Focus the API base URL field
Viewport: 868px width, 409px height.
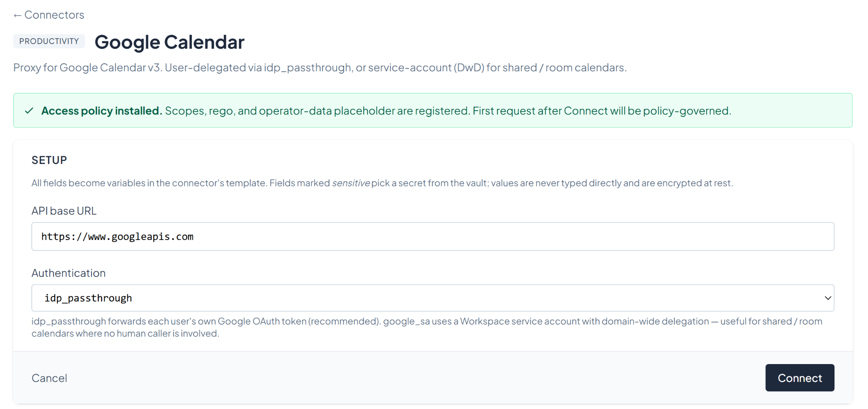tap(433, 236)
